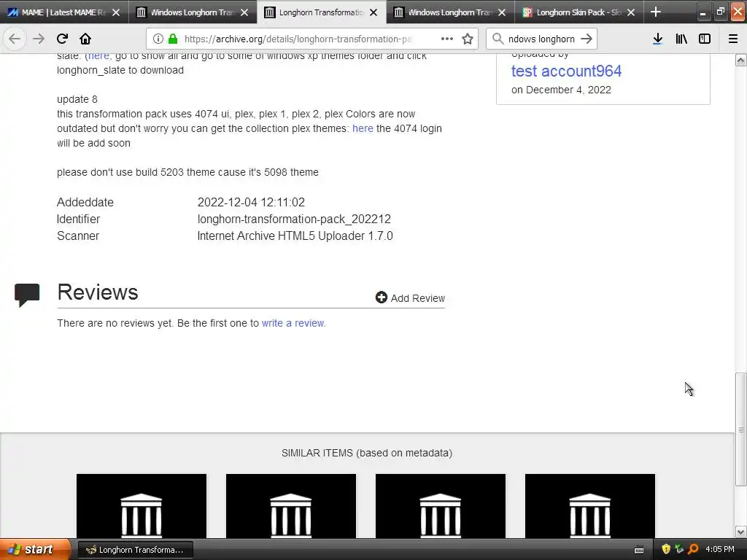Click the network tray icon beside shield
The image size is (747, 560).
pyautogui.click(x=680, y=550)
